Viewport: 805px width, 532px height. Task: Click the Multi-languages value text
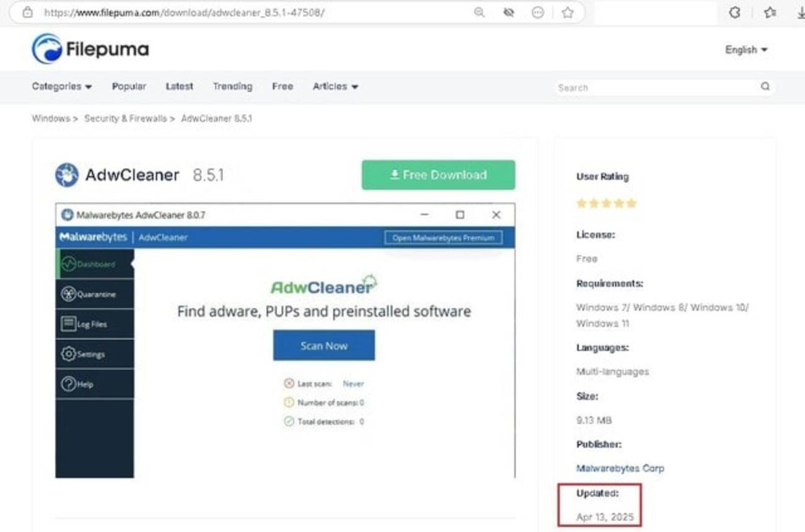pos(612,372)
